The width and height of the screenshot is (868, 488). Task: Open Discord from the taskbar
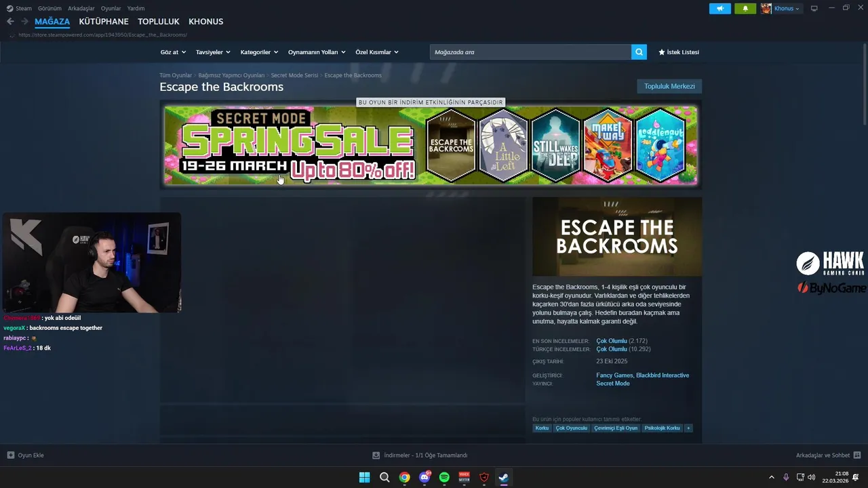[x=425, y=477]
